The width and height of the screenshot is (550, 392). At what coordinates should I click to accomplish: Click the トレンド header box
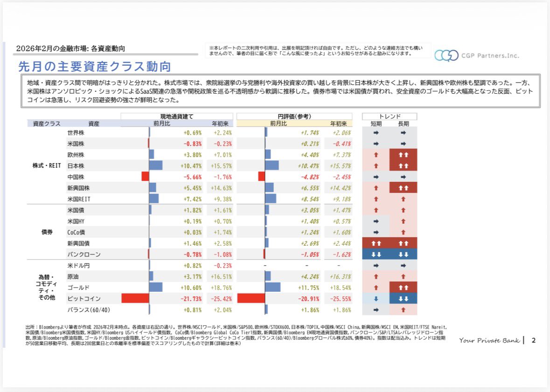[390, 117]
